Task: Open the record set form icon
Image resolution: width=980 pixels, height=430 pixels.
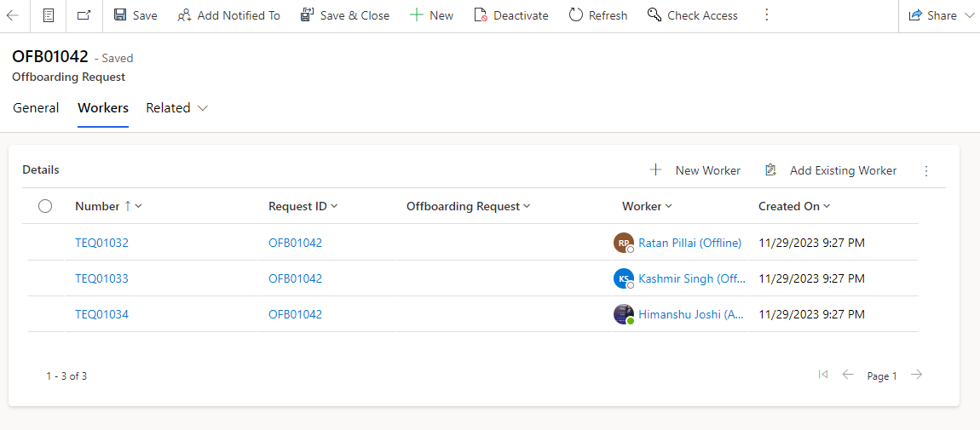Action: [49, 15]
